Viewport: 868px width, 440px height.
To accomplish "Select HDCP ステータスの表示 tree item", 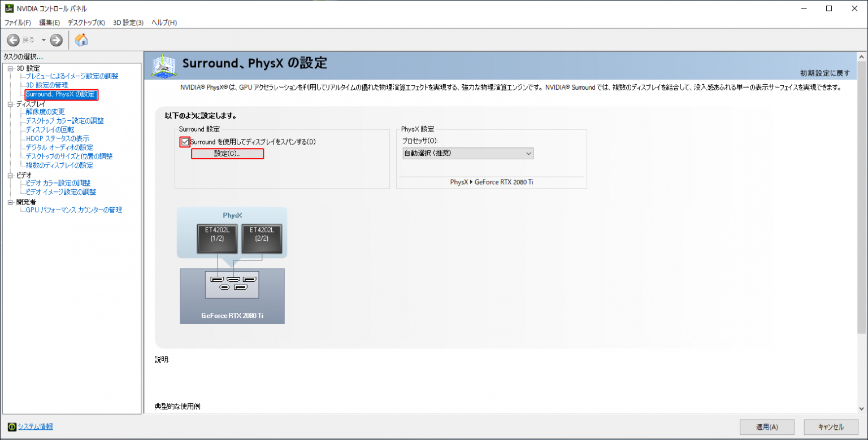I will coord(57,138).
